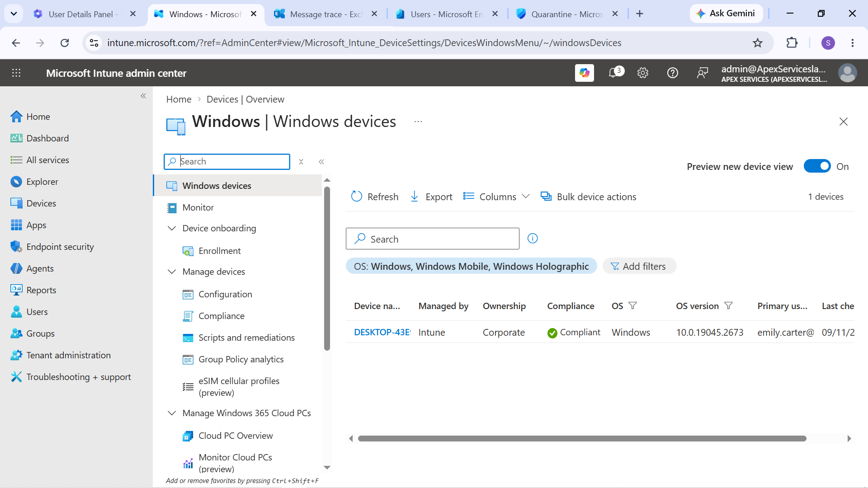Collapse the main left navigation pane

click(x=143, y=96)
